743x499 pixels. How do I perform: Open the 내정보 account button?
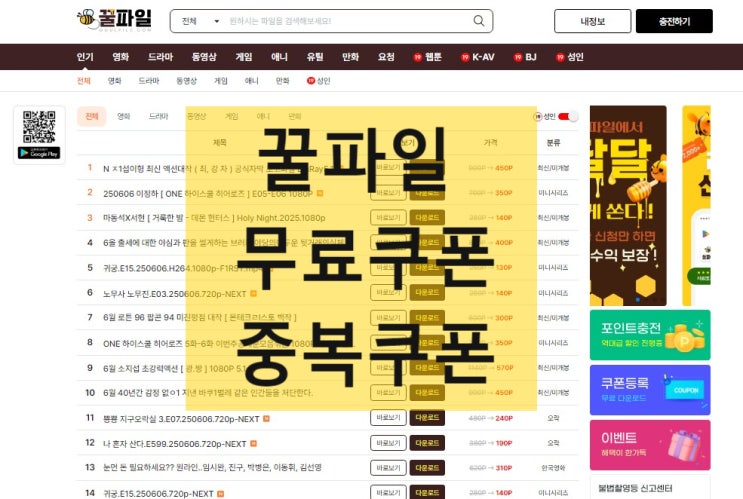[592, 21]
